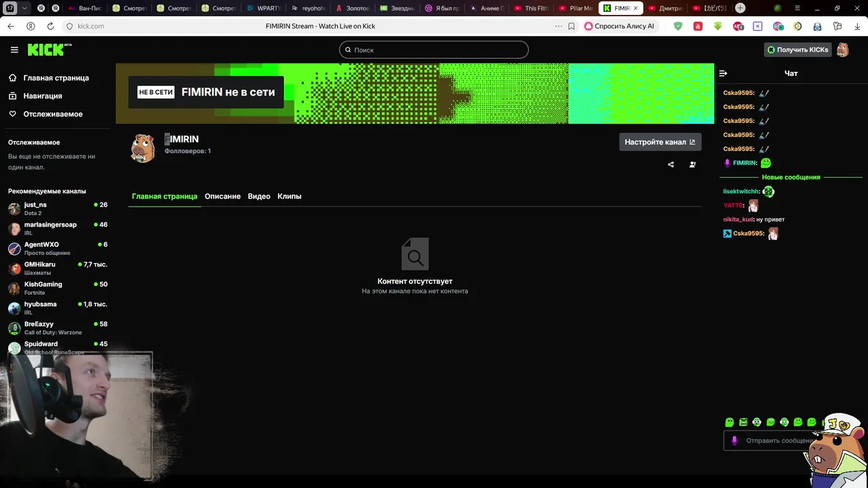Open recommended channel KishGaming
Screen dimensions: 868x488
(58, 288)
